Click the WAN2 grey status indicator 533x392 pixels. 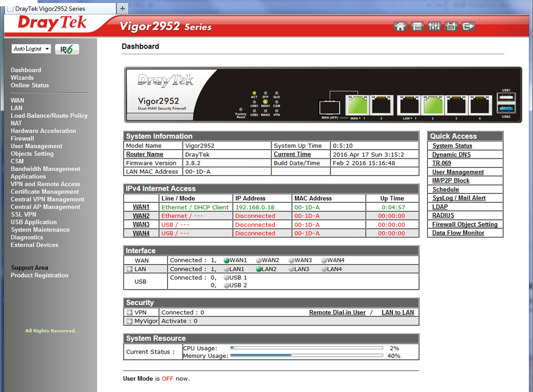259,260
